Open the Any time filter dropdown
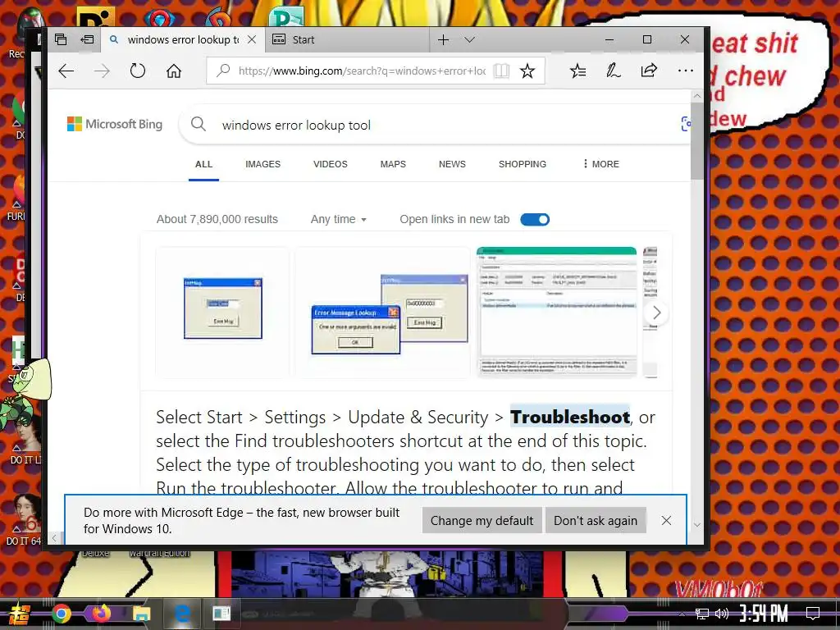The image size is (840, 630). point(339,219)
